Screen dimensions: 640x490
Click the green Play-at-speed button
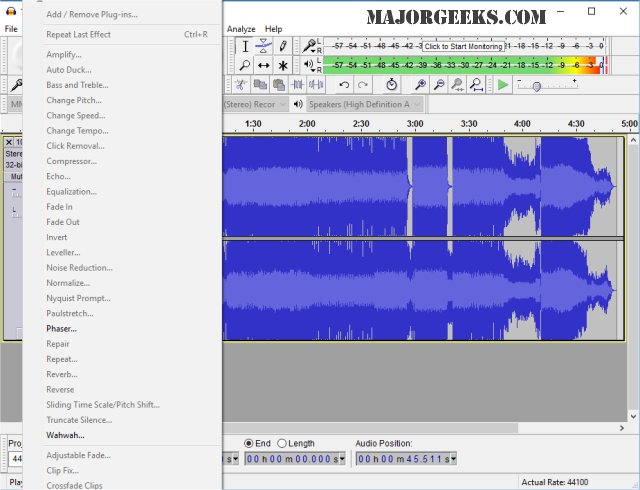[503, 85]
